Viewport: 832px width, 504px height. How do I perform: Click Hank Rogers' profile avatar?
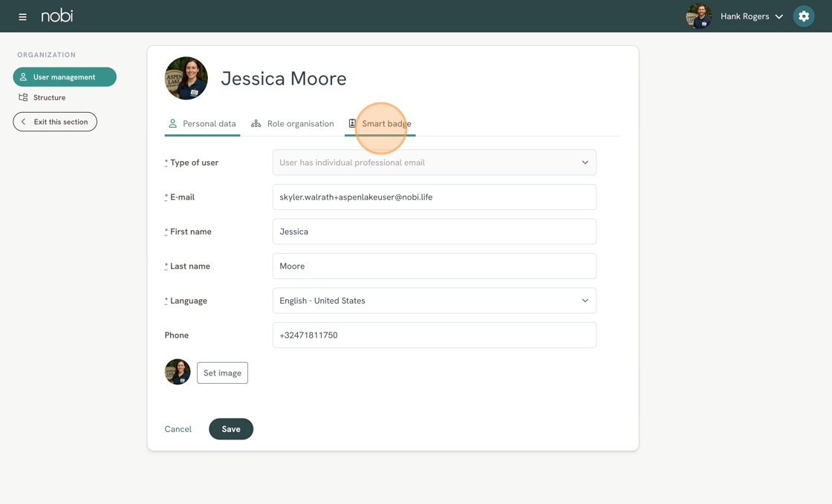[x=698, y=16]
